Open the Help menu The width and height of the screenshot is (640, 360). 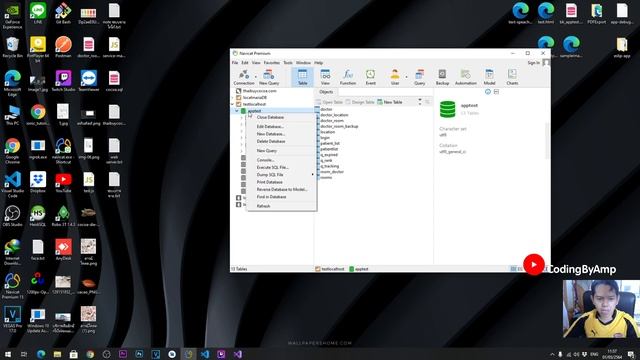[318, 63]
